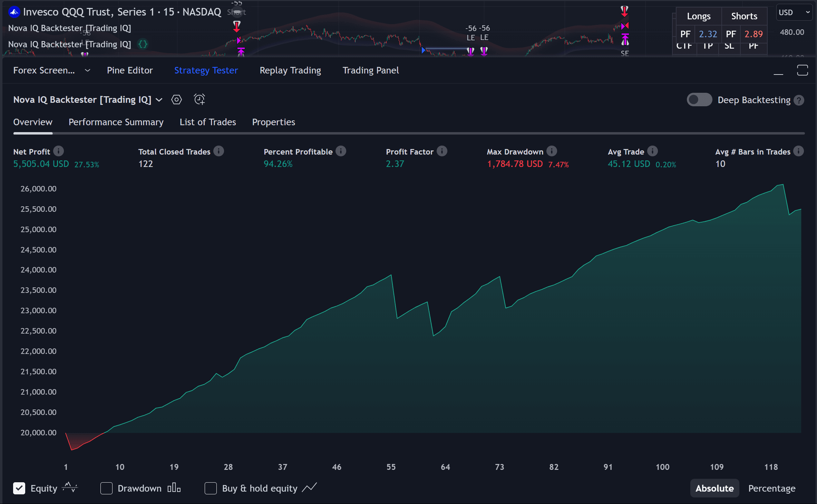Click the Invesco QQQ symbol logo
The image size is (817, 504).
(x=14, y=12)
